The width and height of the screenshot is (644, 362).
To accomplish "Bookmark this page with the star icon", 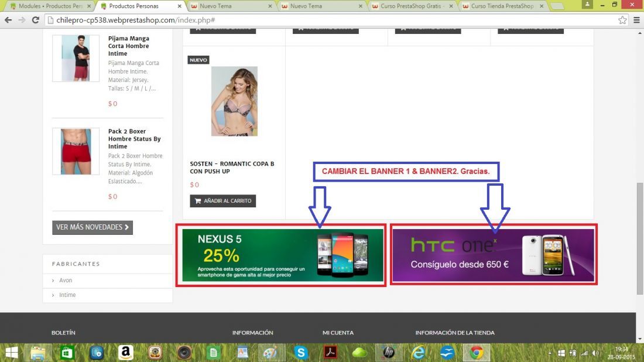I will click(x=622, y=20).
